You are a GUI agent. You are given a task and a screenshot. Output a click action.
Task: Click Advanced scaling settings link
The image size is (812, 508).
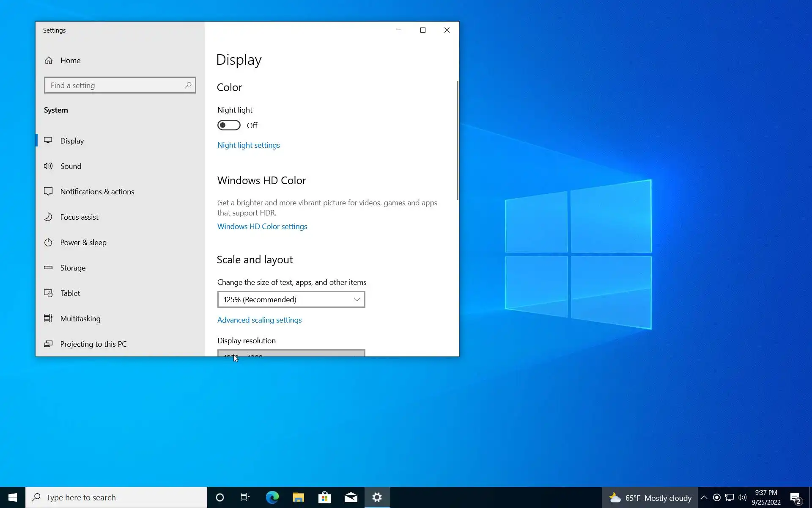pos(259,320)
